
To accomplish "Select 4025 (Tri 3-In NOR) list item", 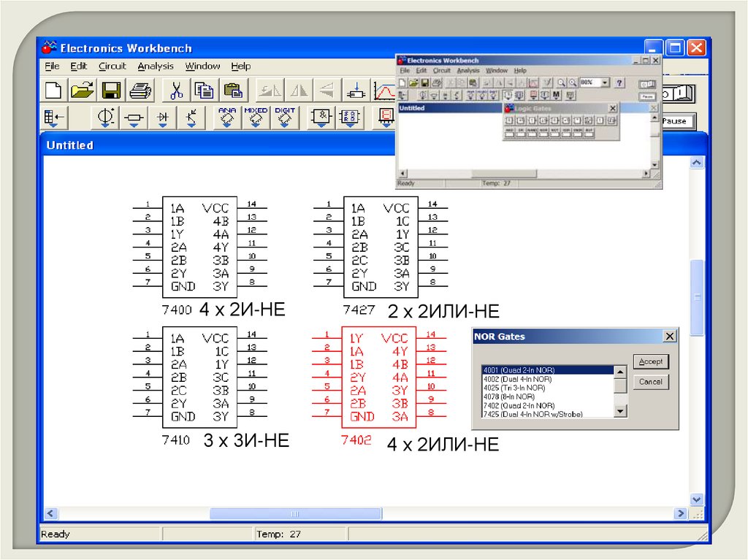I will coord(548,388).
